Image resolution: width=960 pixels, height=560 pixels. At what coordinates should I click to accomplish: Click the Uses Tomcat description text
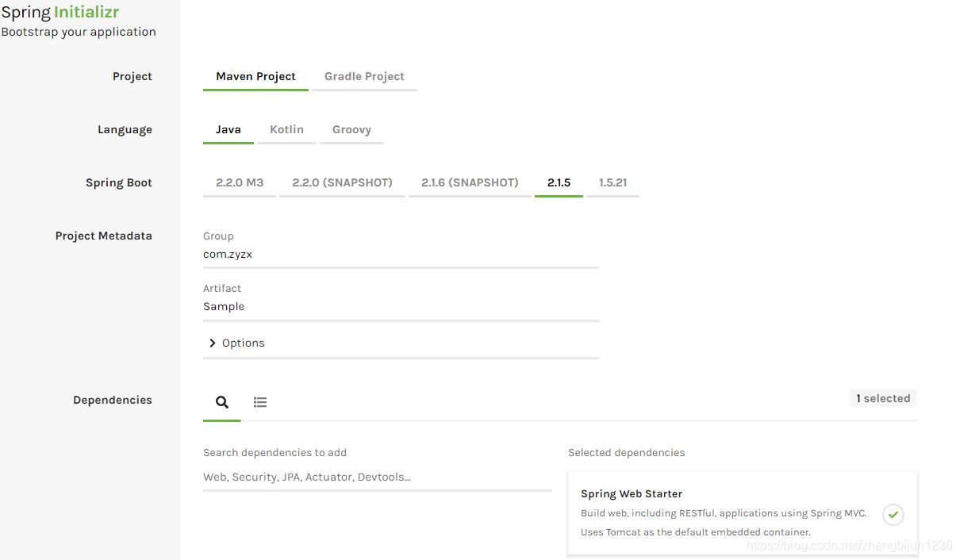pyautogui.click(x=696, y=532)
